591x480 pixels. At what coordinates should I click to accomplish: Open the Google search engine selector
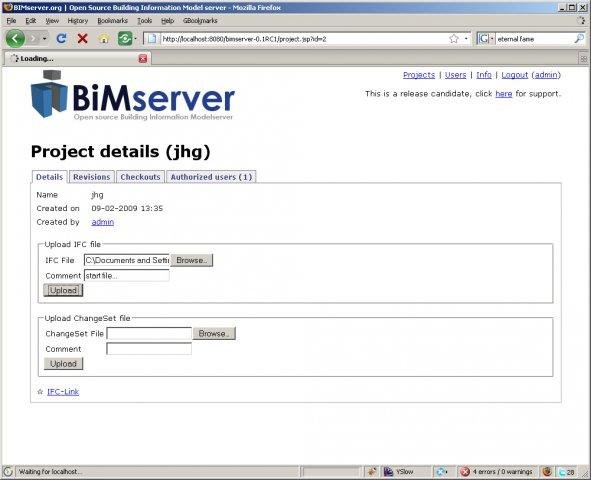point(486,38)
